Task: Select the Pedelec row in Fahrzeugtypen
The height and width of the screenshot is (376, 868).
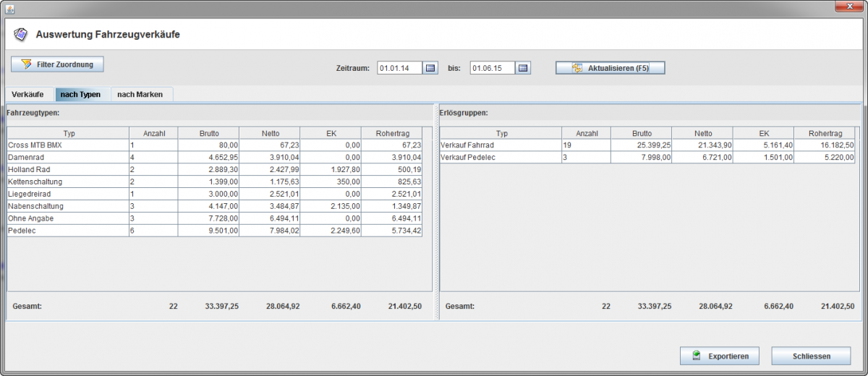Action: (x=69, y=231)
